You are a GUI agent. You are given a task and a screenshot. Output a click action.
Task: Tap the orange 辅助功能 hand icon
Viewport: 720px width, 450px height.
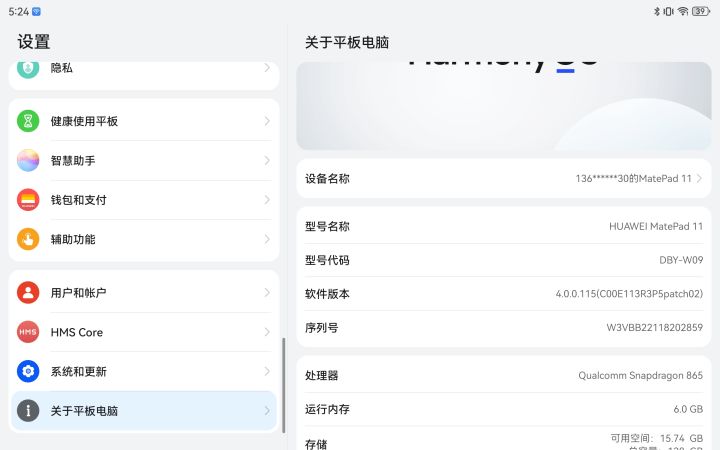28,239
